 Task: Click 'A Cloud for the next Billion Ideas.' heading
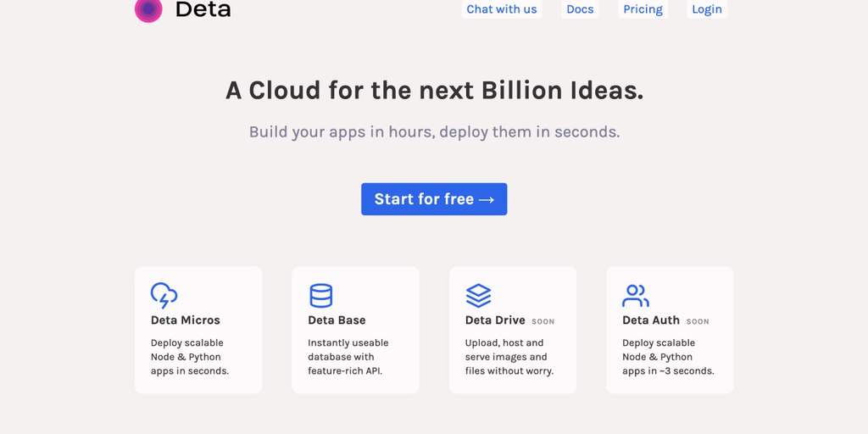point(434,90)
